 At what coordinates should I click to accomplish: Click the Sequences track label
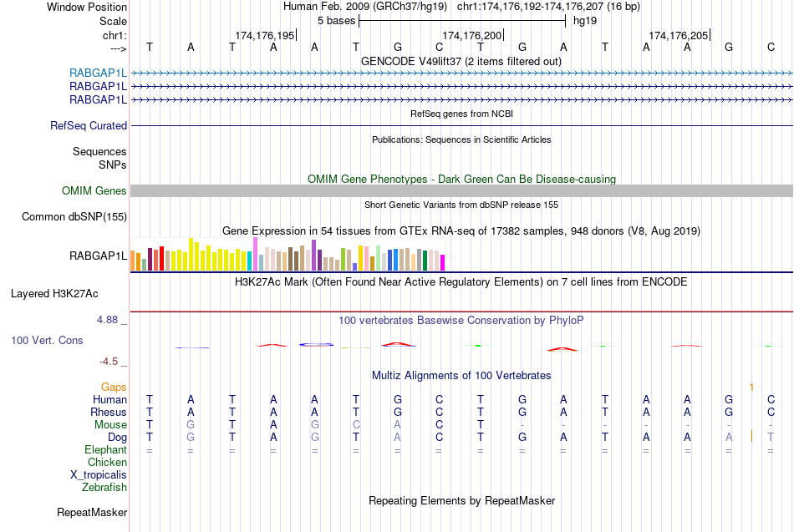(99, 151)
